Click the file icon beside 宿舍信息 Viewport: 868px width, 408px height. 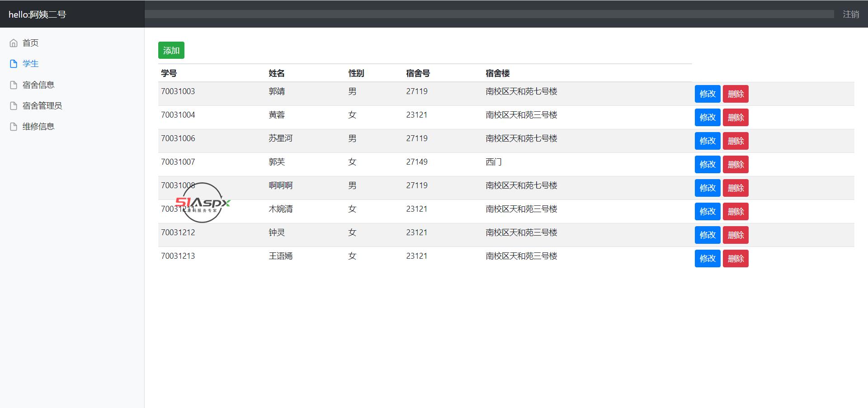(x=14, y=85)
